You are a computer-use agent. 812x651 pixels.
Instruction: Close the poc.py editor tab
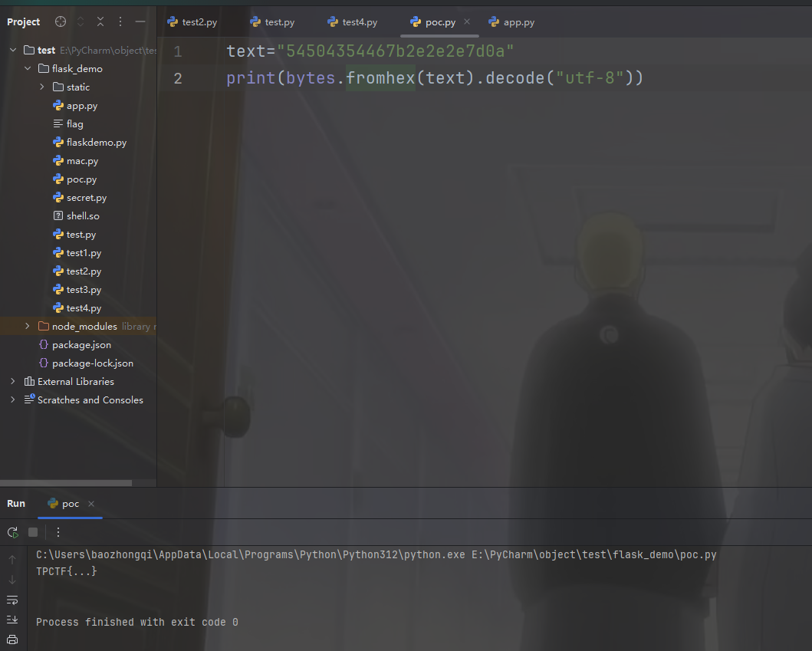pos(467,21)
